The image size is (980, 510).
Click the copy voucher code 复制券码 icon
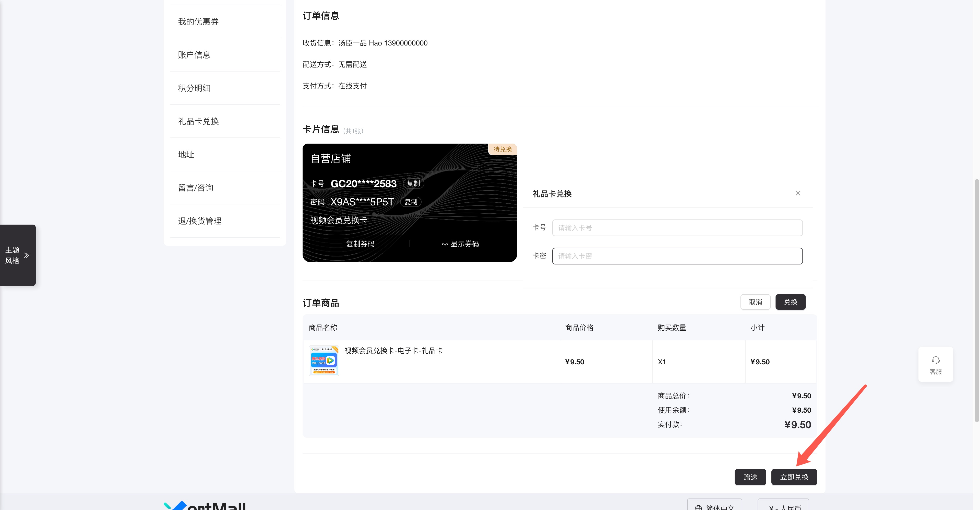click(360, 244)
